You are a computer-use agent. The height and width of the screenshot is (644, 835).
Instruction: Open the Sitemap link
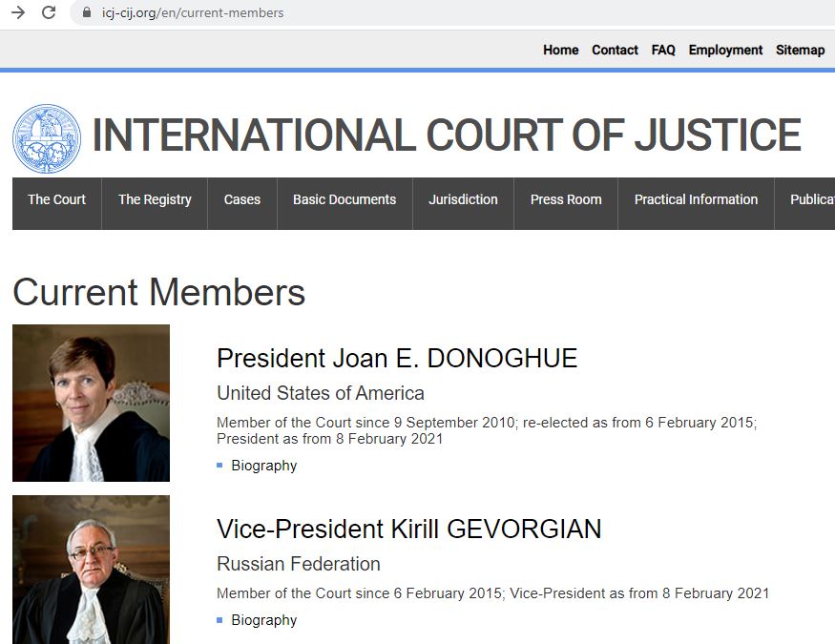coord(800,50)
